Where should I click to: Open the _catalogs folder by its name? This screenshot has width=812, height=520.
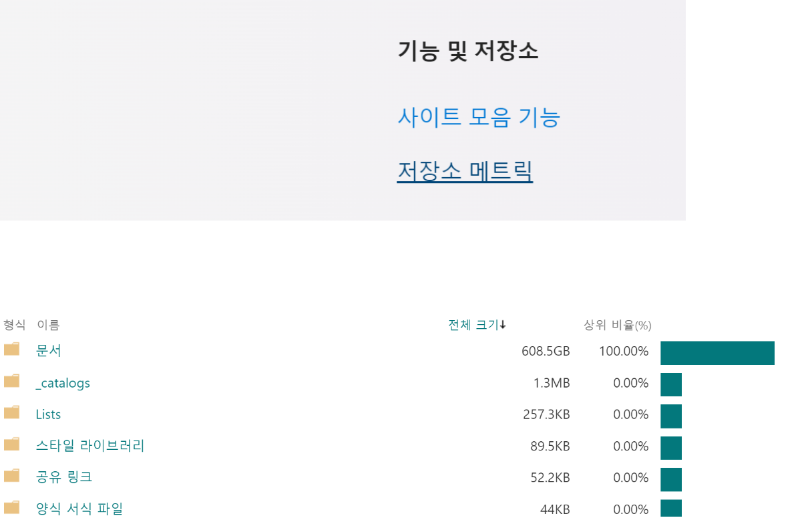tap(62, 382)
